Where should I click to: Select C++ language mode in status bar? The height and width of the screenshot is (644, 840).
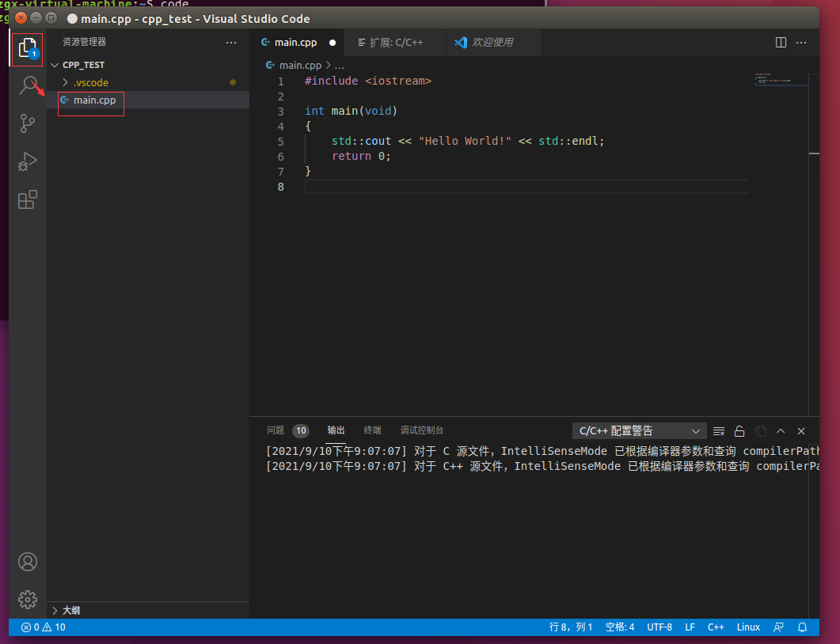716,627
